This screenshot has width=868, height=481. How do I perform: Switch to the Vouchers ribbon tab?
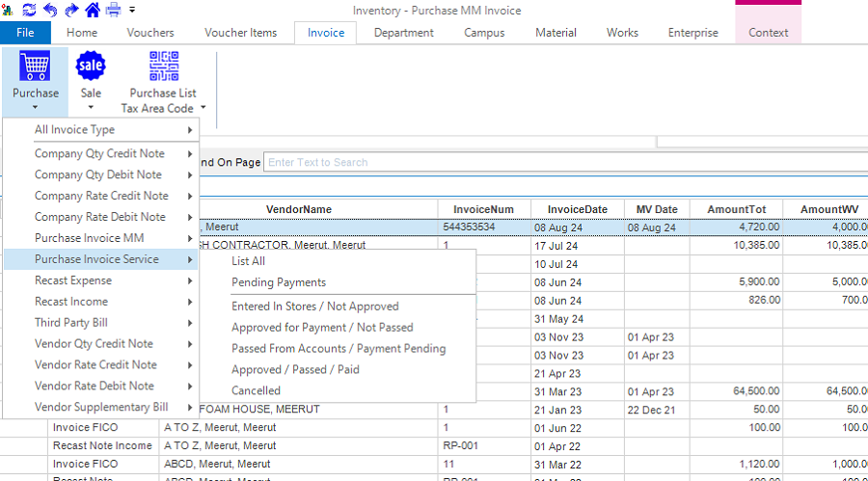pos(150,33)
